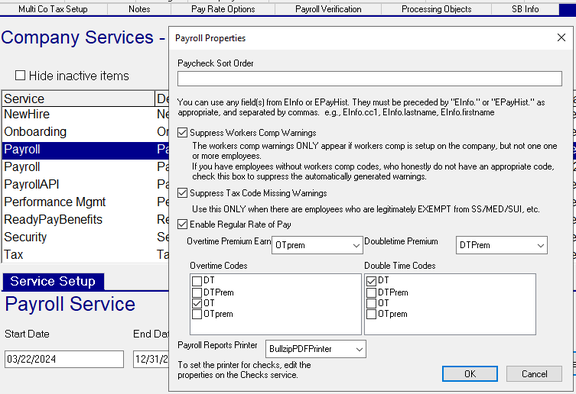Select Onboarding service row

coord(85,131)
